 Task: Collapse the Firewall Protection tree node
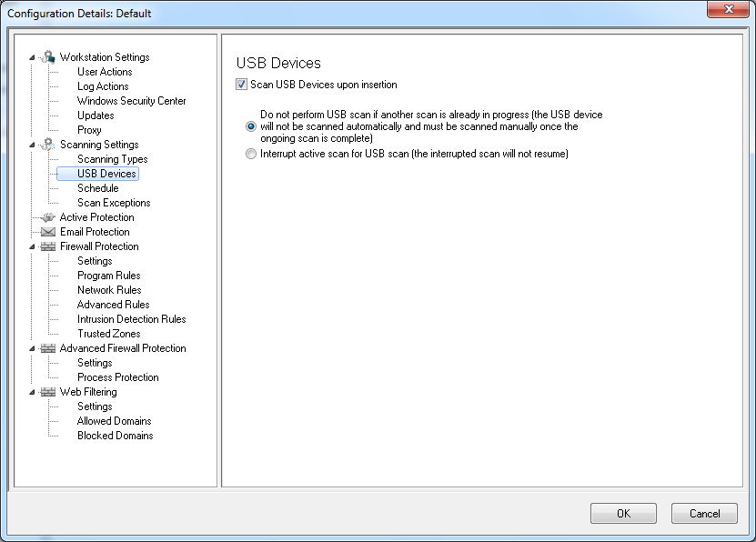point(33,246)
